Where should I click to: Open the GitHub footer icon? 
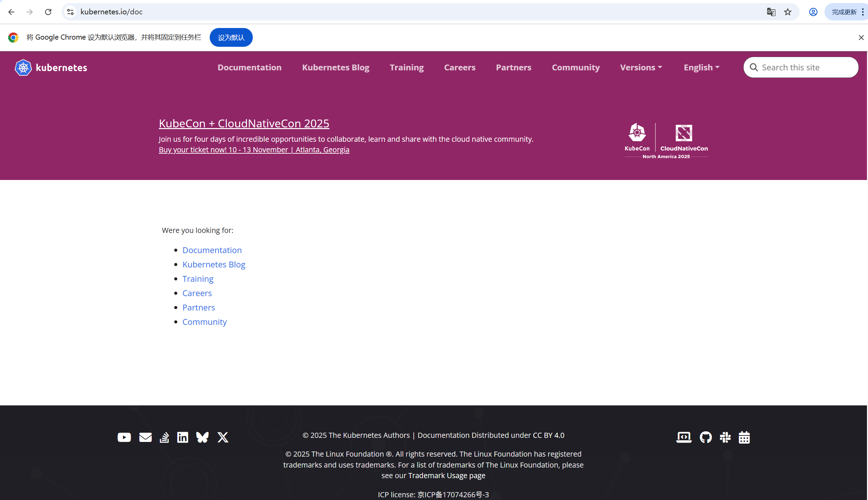tap(705, 437)
